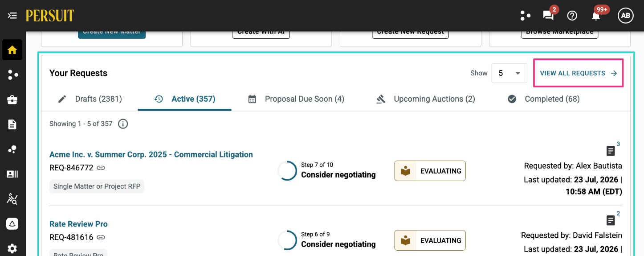Image resolution: width=644 pixels, height=256 pixels.
Task: Open the document requests icon in sidebar
Action: point(12,124)
